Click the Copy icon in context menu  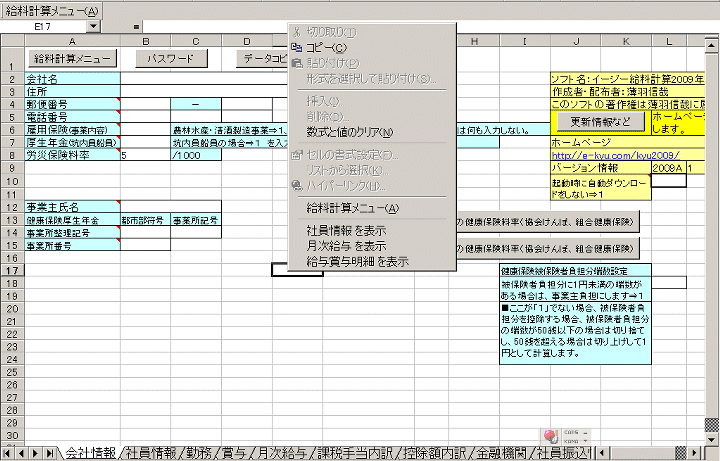click(x=295, y=47)
